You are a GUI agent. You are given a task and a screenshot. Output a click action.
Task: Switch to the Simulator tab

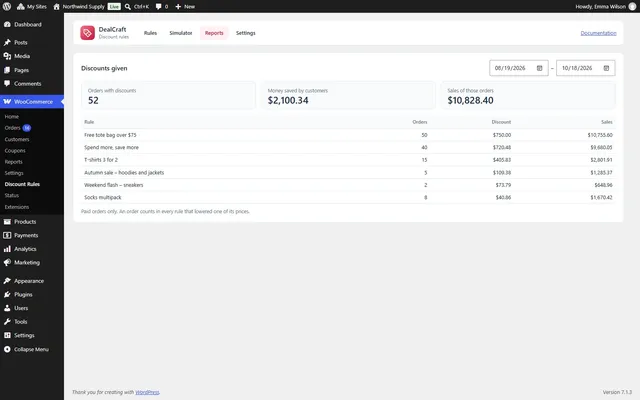click(x=181, y=33)
